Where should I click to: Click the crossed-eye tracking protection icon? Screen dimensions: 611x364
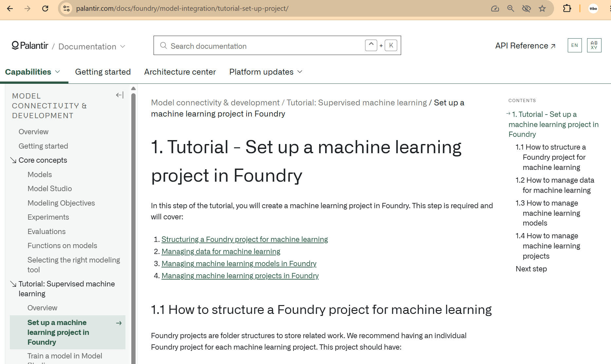(526, 9)
